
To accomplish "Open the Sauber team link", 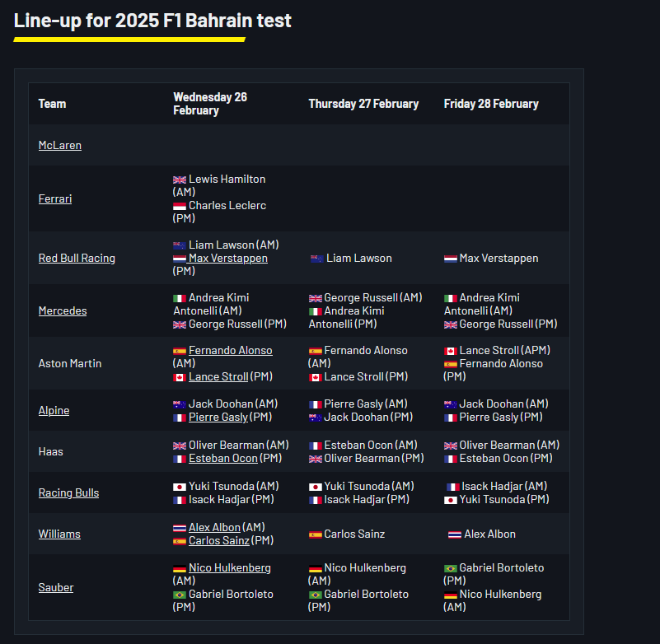I will (x=56, y=587).
